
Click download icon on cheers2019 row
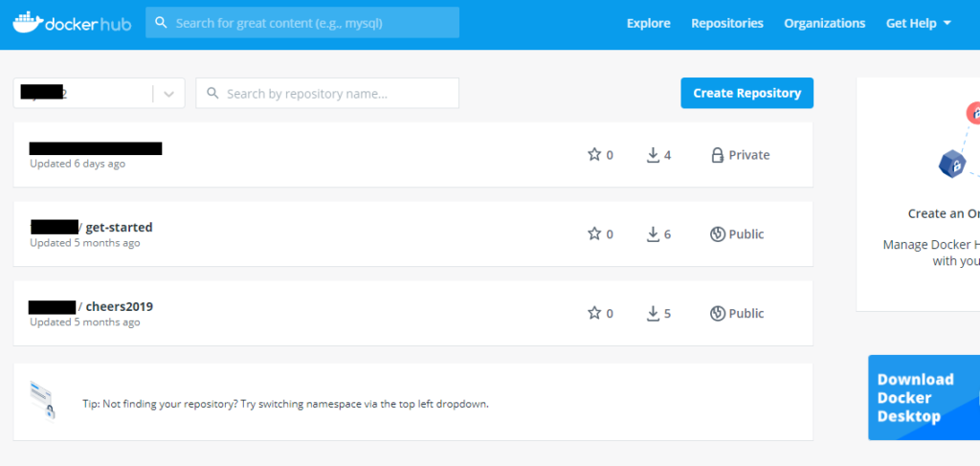[653, 314]
